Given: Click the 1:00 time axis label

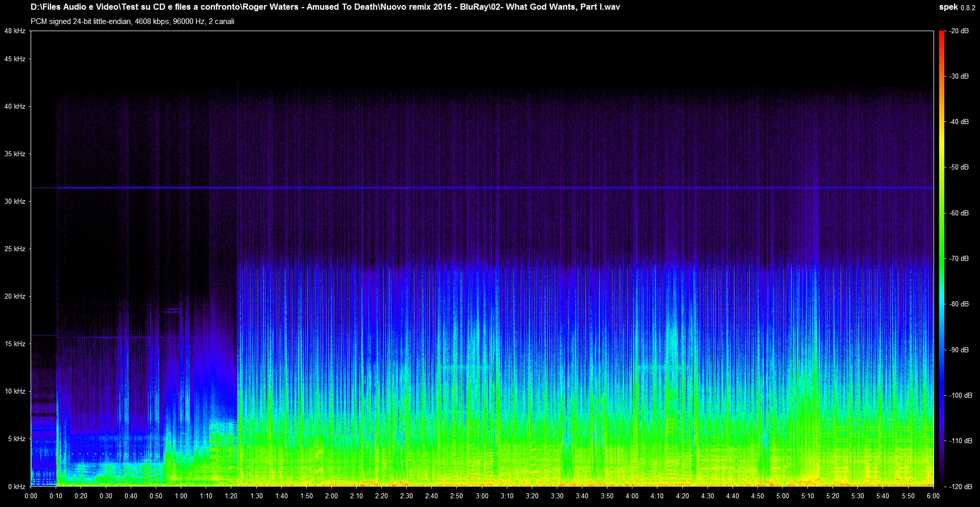Looking at the screenshot, I should tap(181, 496).
